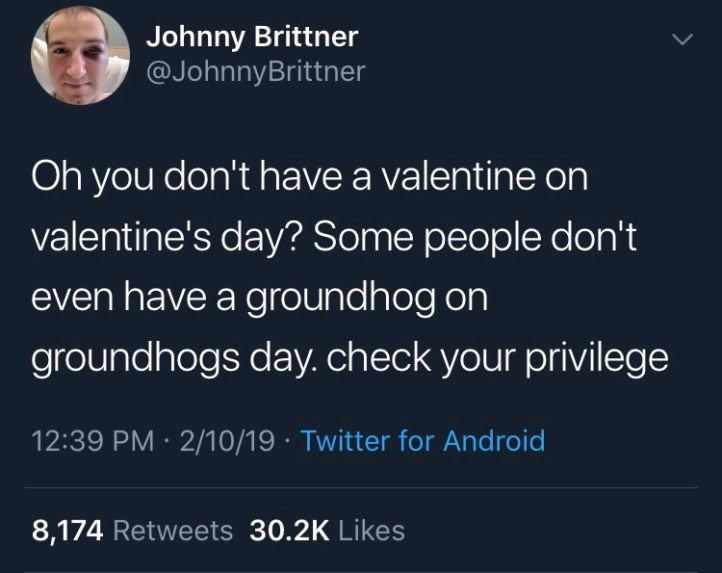Click the 30.2K like count number

pyautogui.click(x=289, y=530)
